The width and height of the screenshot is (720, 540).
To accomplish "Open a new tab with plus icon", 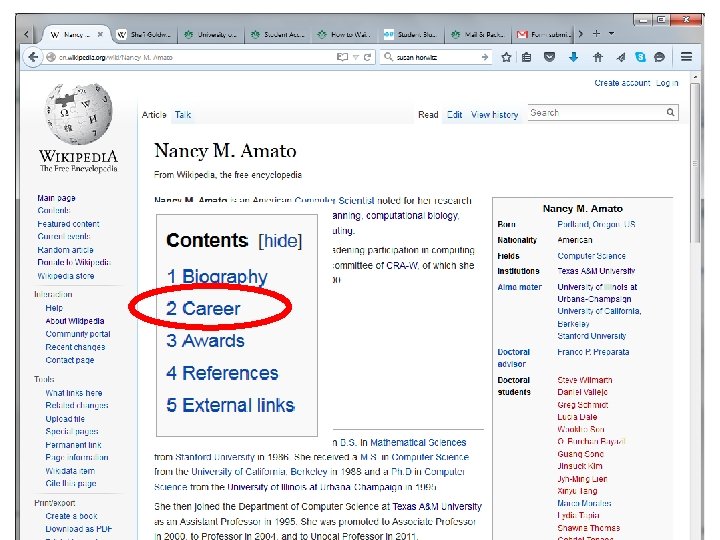I will [x=596, y=34].
